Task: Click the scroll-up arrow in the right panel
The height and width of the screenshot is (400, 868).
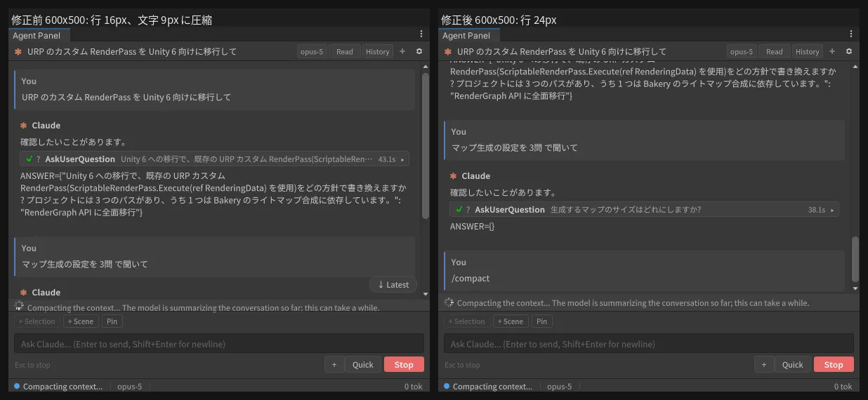Action: click(855, 66)
